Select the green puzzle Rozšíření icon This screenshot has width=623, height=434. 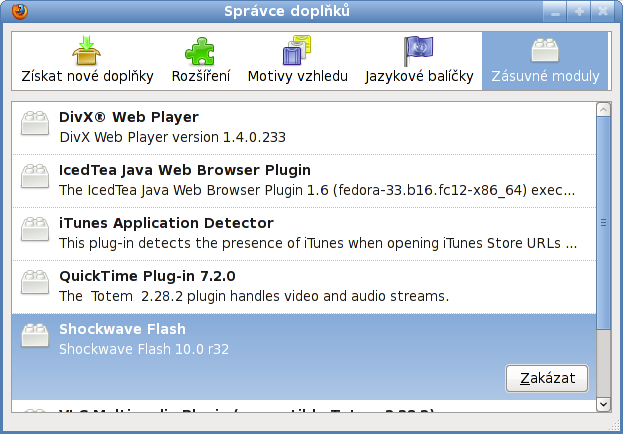point(200,51)
